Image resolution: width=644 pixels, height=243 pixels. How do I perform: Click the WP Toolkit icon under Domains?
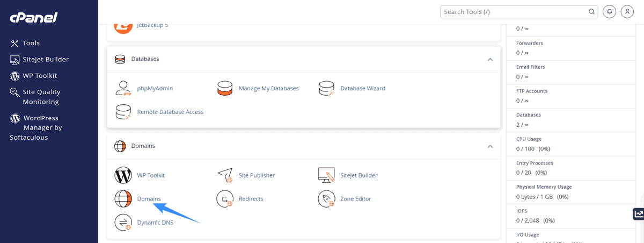tap(123, 175)
